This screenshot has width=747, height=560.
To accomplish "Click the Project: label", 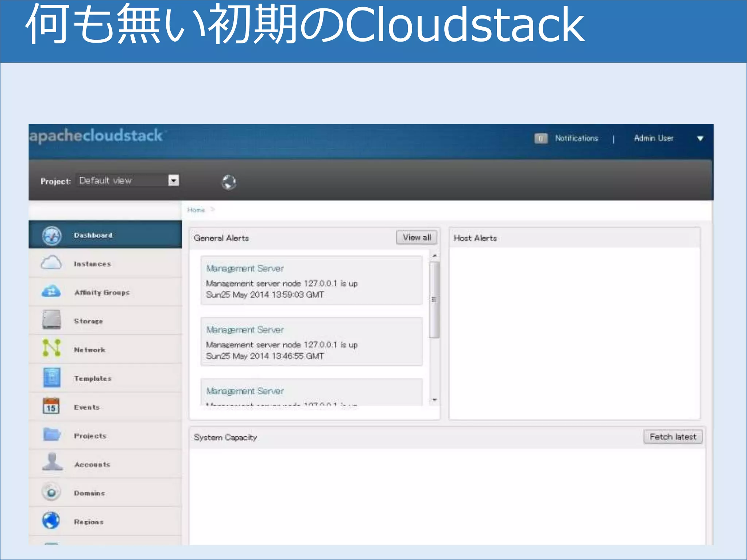I will pos(55,181).
